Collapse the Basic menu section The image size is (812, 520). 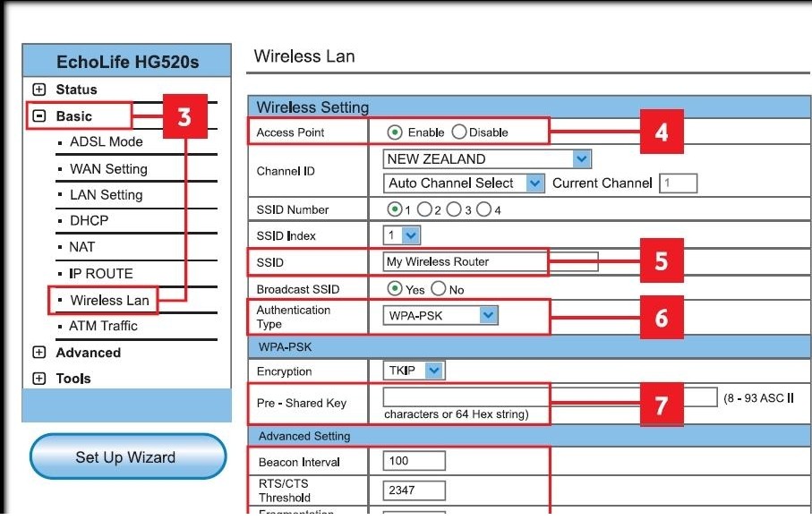coord(39,115)
